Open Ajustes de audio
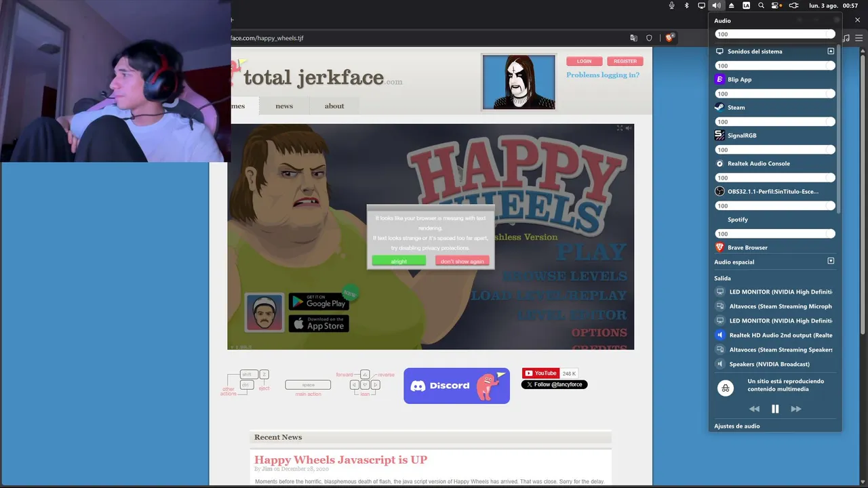 click(737, 426)
